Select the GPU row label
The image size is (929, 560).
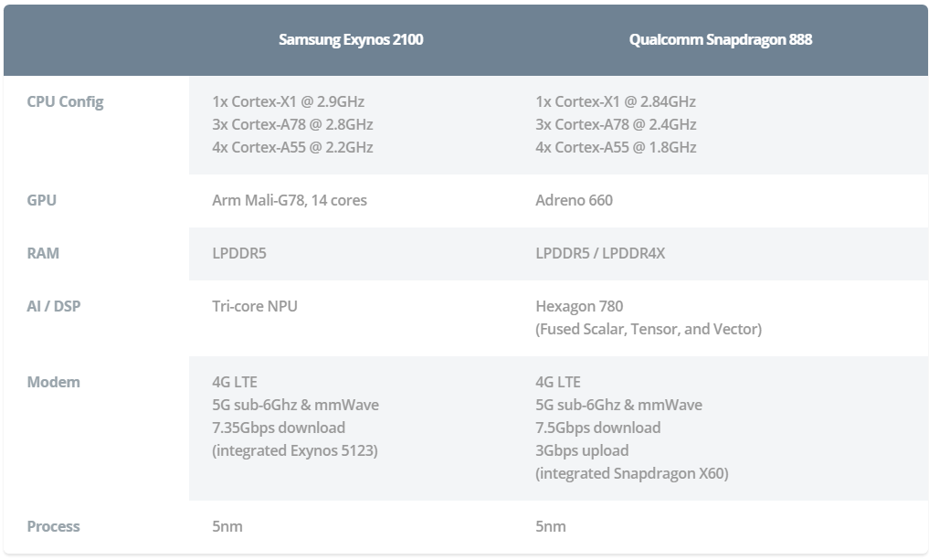click(x=42, y=199)
